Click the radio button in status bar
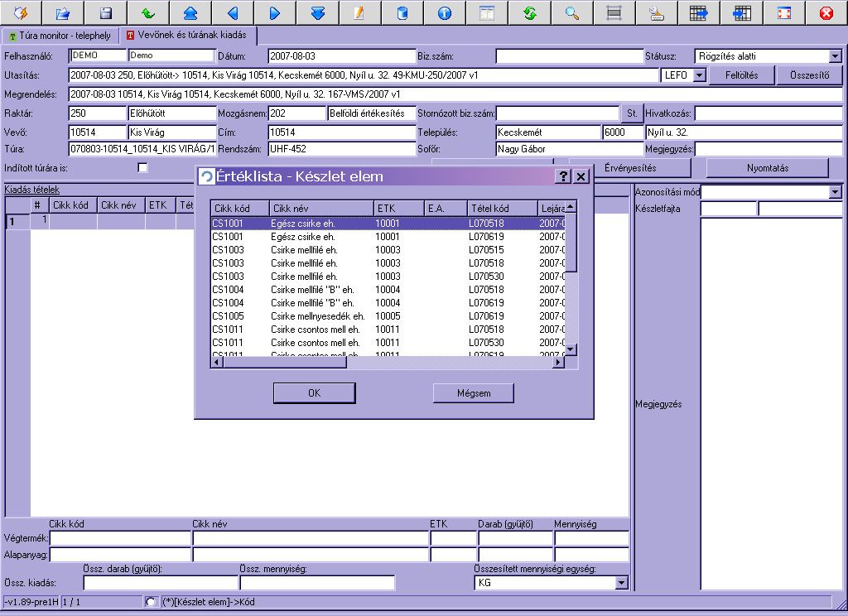This screenshot has height=616, width=848. pos(150,601)
